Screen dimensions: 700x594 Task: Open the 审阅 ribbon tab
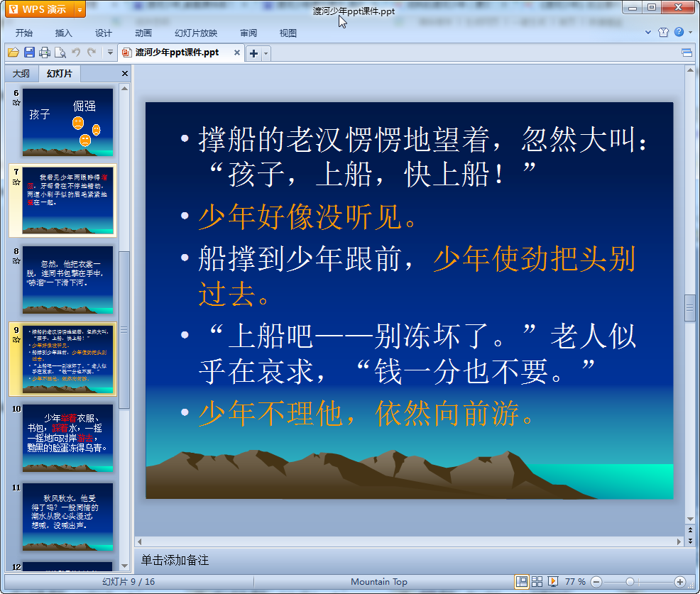coord(248,33)
